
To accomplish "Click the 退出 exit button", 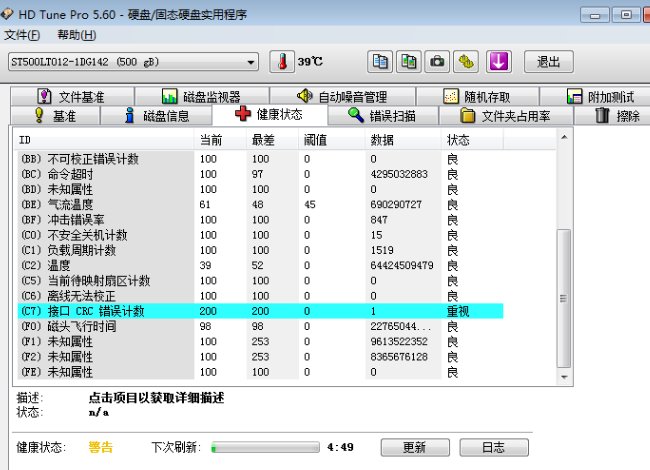I will point(549,62).
